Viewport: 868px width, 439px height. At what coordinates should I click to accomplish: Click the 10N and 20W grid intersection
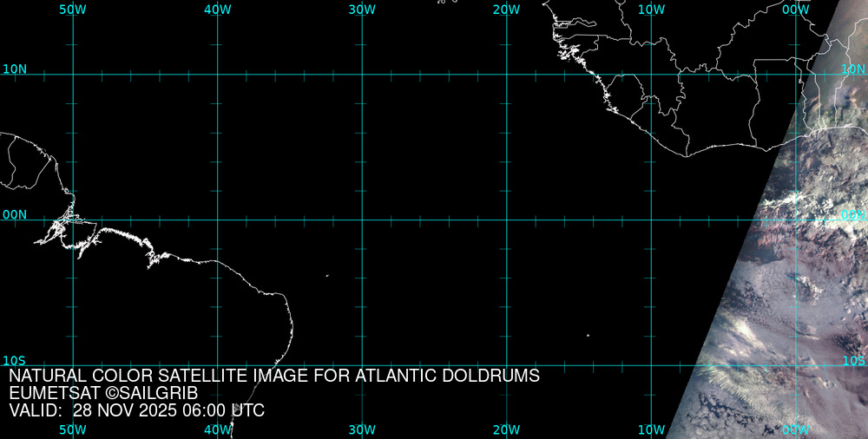(506, 75)
